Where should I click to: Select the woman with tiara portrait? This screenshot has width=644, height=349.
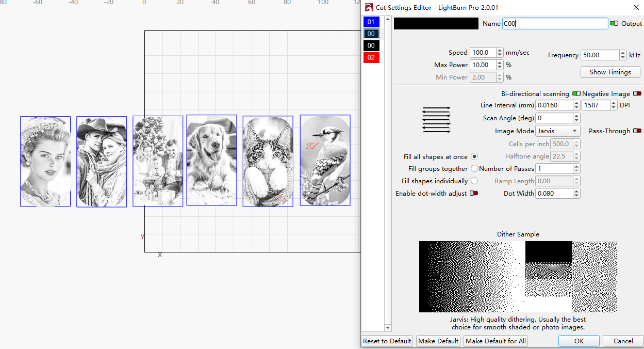click(45, 161)
